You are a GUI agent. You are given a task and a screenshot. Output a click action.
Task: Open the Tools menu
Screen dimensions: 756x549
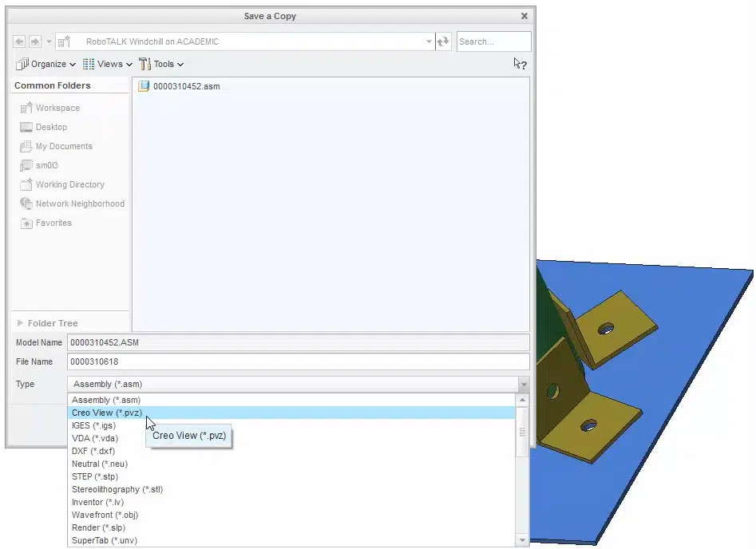pos(162,64)
